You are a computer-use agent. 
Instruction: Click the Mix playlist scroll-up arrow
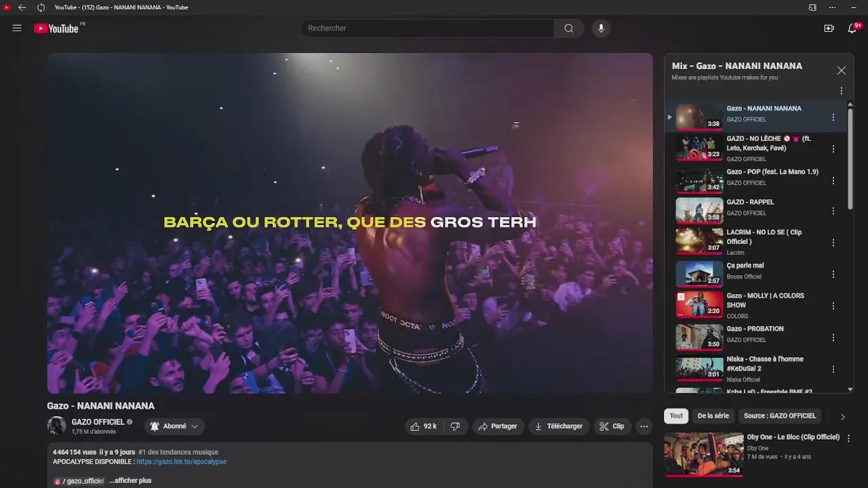[x=850, y=104]
